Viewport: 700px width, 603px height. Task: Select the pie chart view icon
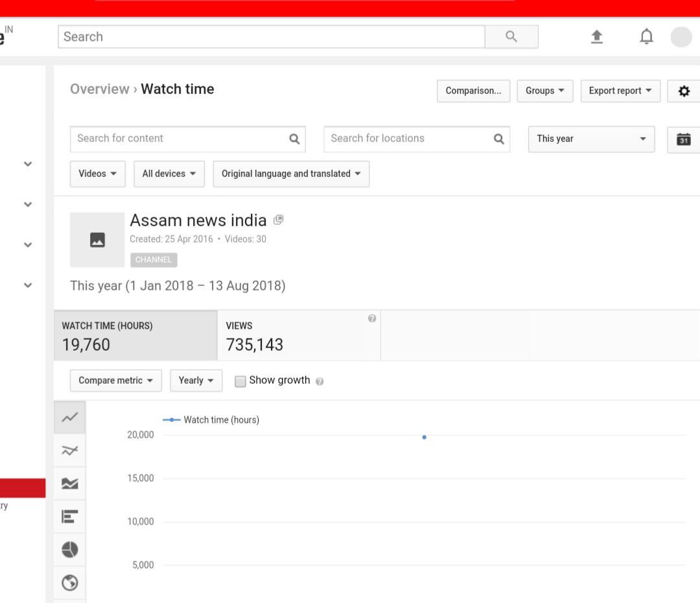pos(69,549)
